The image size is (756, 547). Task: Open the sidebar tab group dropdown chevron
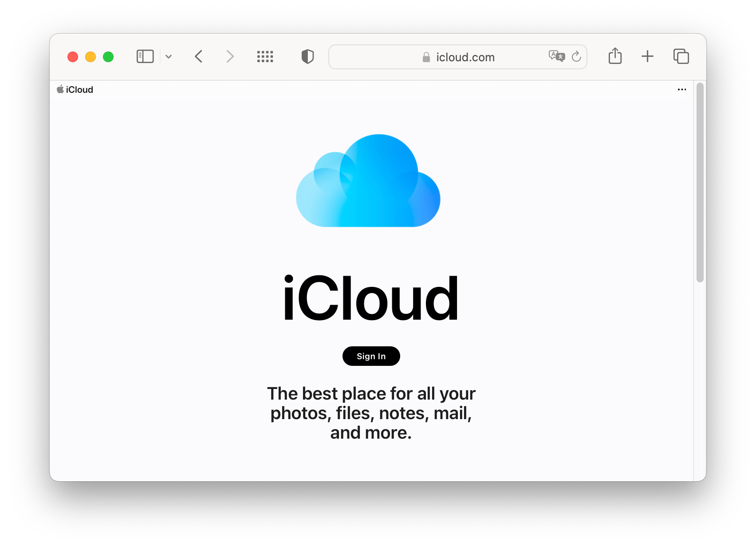(x=169, y=57)
